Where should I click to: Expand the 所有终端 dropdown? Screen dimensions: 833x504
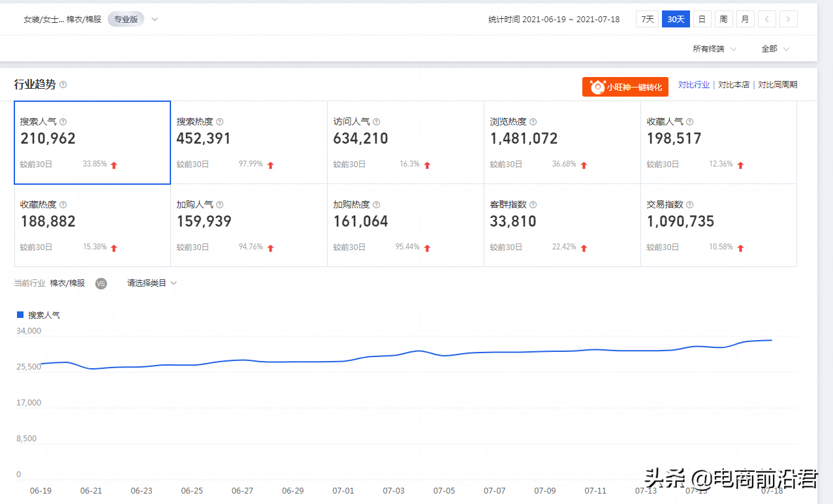tap(712, 48)
